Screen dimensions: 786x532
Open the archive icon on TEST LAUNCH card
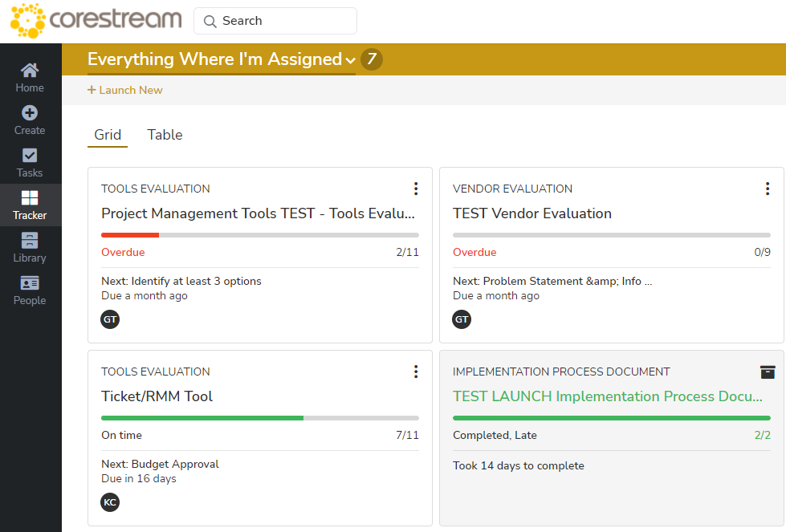768,372
